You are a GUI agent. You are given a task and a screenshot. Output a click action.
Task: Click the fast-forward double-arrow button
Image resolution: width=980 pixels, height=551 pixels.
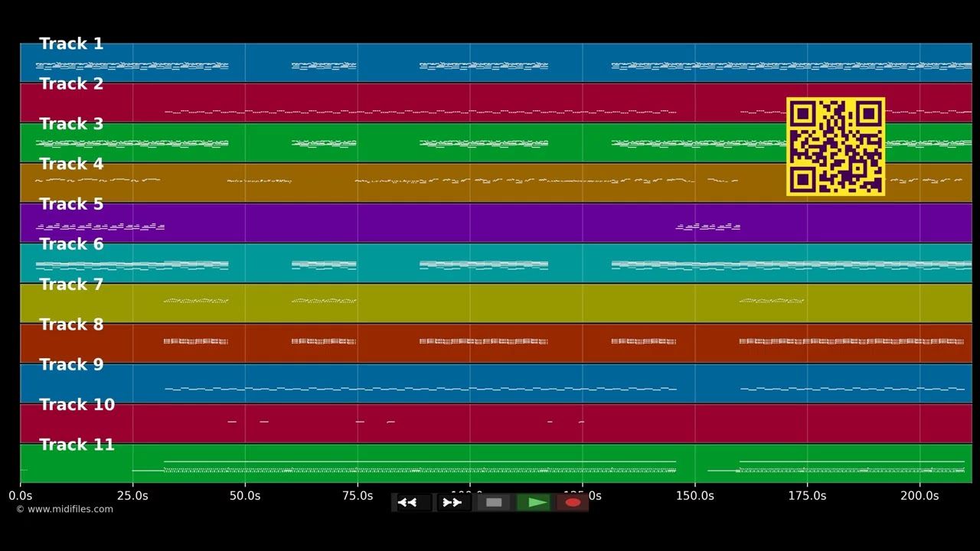pos(453,503)
